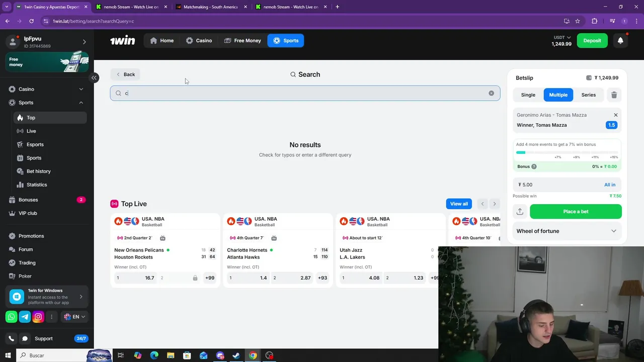Screen dimensions: 644x362
Task: Go Back from search
Action: [x=125, y=74]
